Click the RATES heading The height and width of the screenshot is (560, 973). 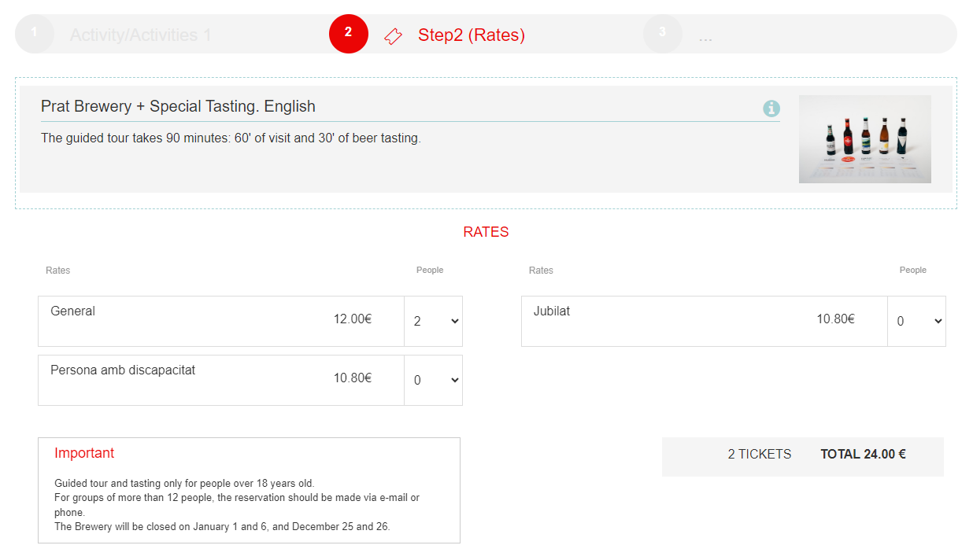[x=486, y=232]
